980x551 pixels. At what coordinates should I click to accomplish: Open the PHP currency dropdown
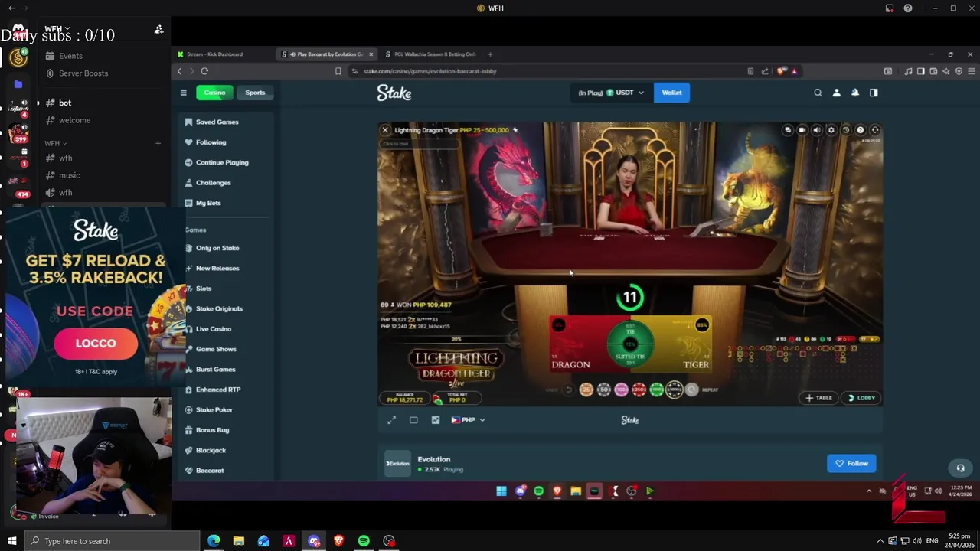[x=468, y=420]
